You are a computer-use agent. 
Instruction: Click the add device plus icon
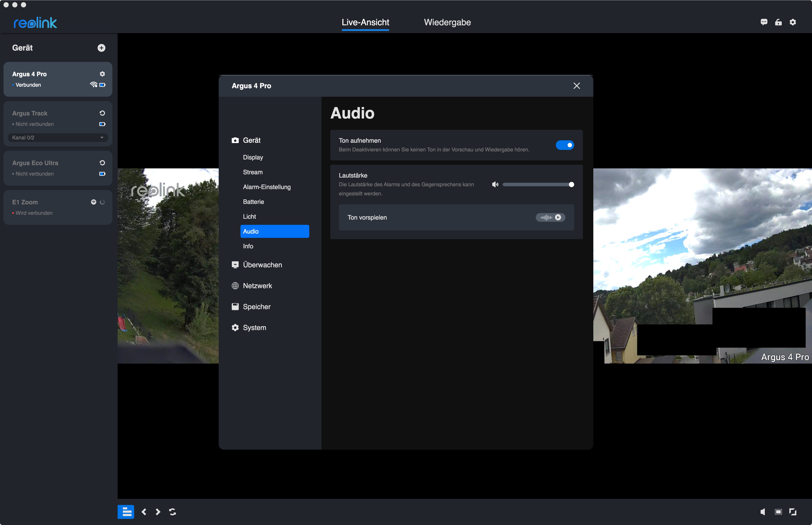(101, 48)
